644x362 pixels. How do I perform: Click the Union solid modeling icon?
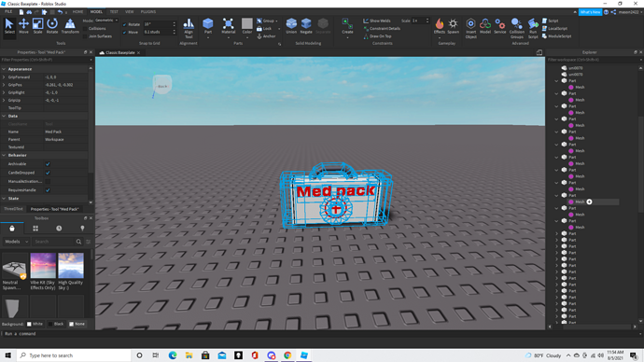coord(291,26)
